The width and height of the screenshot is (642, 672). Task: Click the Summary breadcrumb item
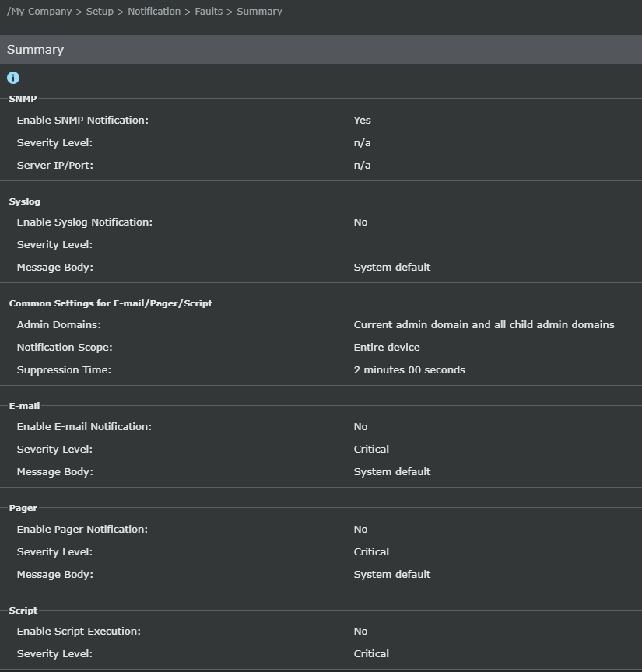(259, 12)
